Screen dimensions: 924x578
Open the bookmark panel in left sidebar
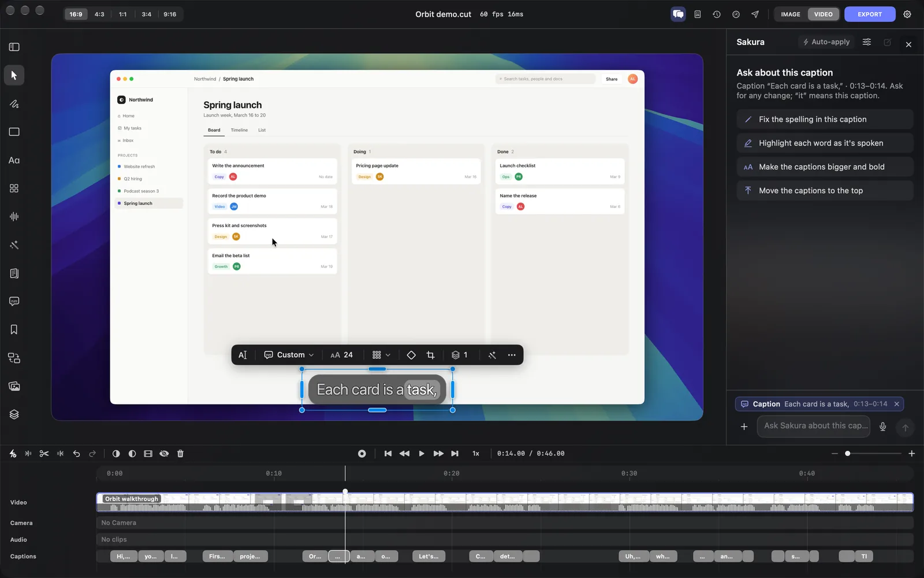coord(14,329)
